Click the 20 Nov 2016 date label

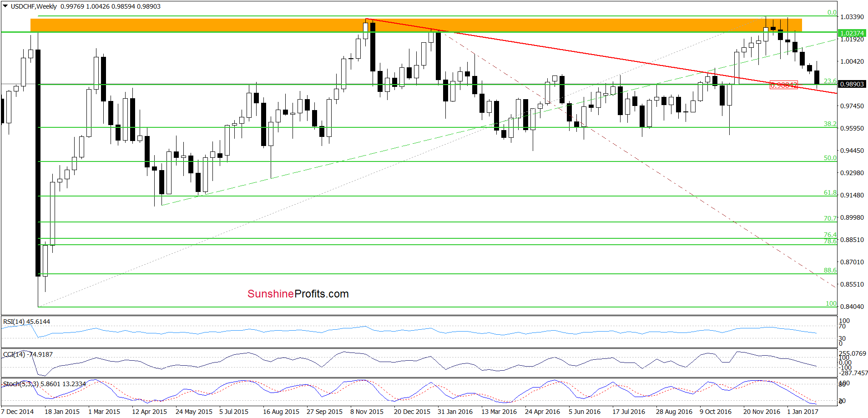coord(762,412)
